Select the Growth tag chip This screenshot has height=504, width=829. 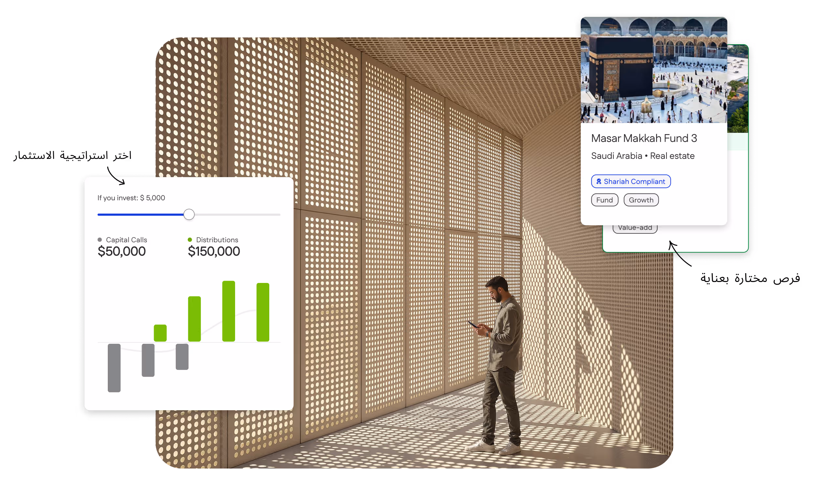pyautogui.click(x=640, y=200)
